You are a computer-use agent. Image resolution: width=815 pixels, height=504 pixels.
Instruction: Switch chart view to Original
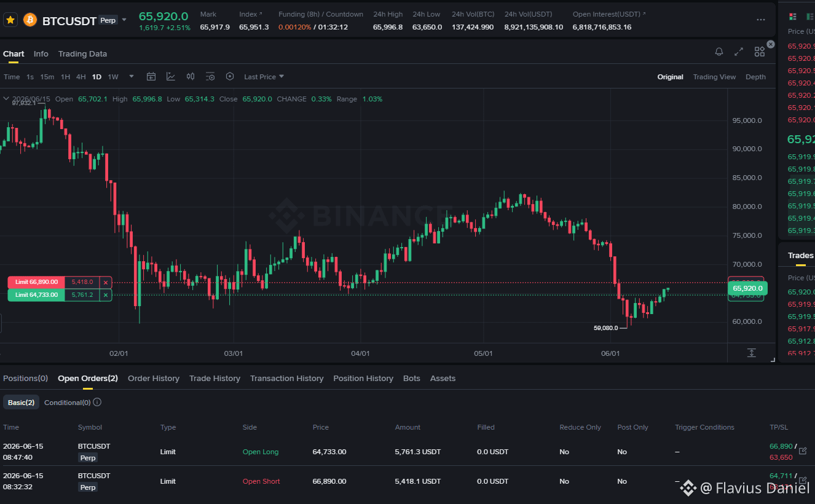[x=670, y=77]
